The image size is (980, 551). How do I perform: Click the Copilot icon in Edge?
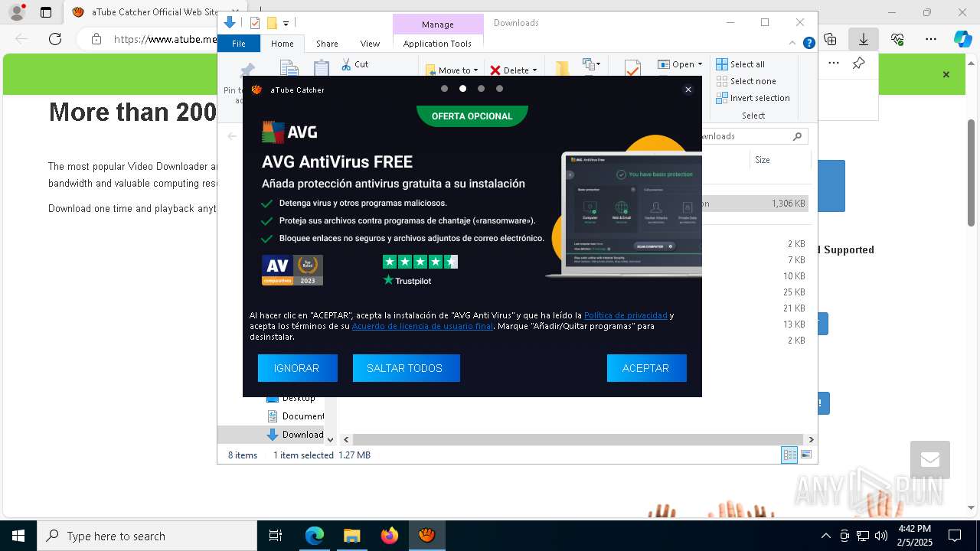pos(962,38)
